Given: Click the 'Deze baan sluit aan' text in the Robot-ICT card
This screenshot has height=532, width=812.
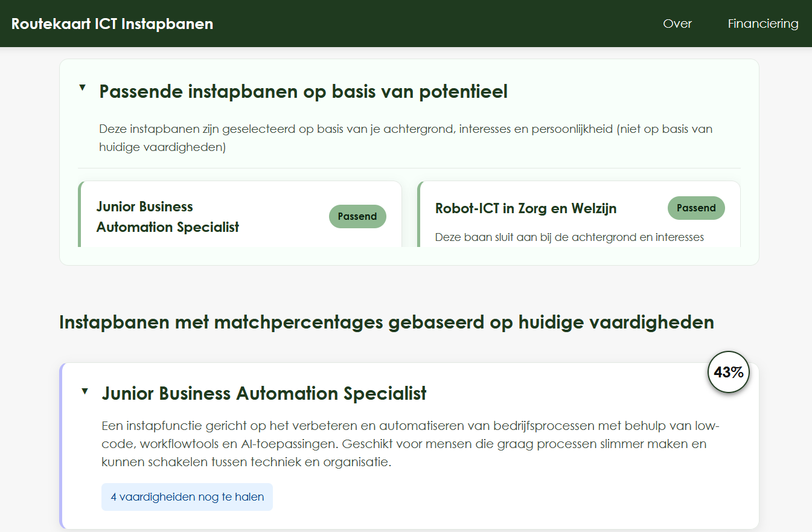Looking at the screenshot, I should click(x=569, y=237).
